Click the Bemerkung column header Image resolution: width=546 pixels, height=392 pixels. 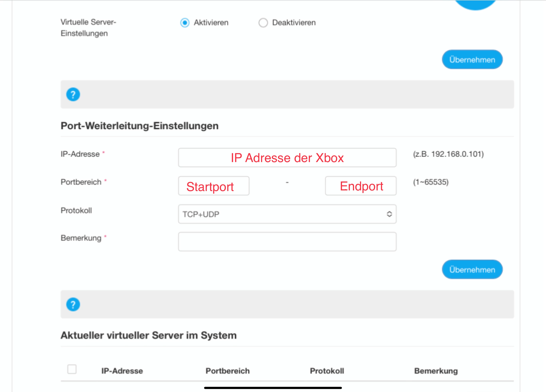[436, 371]
